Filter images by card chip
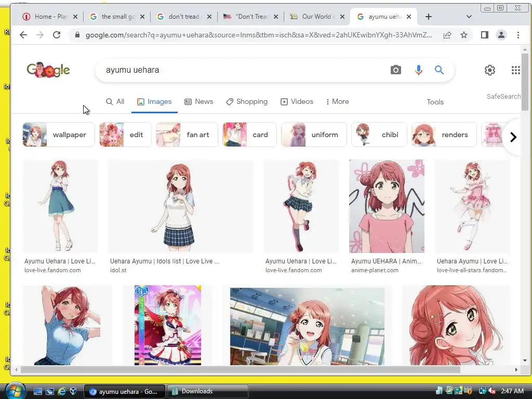The image size is (532, 399). click(250, 135)
